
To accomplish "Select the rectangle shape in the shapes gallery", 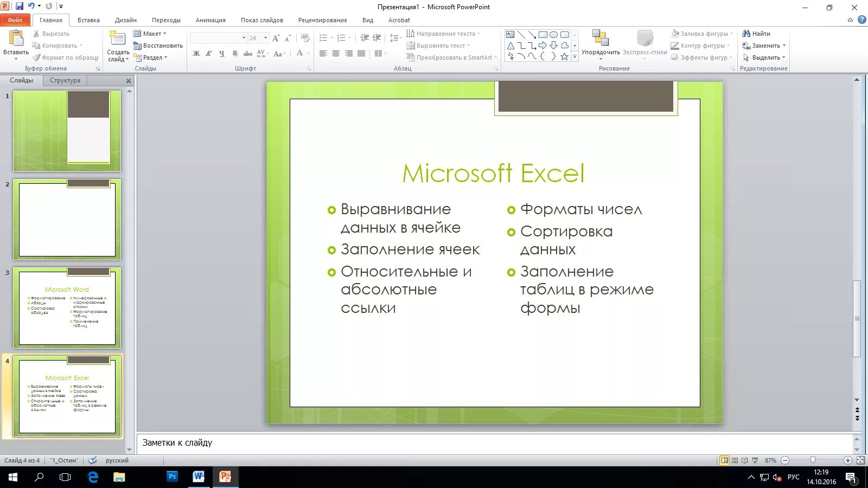I will tap(542, 35).
